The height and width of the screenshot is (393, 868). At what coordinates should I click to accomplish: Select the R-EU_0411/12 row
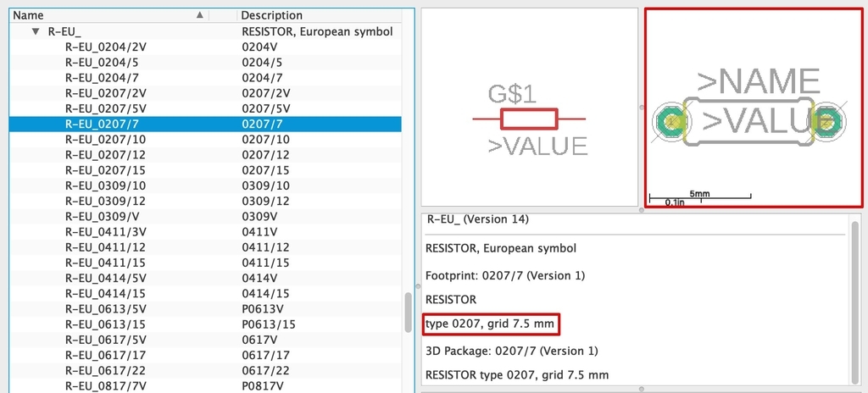coord(205,247)
